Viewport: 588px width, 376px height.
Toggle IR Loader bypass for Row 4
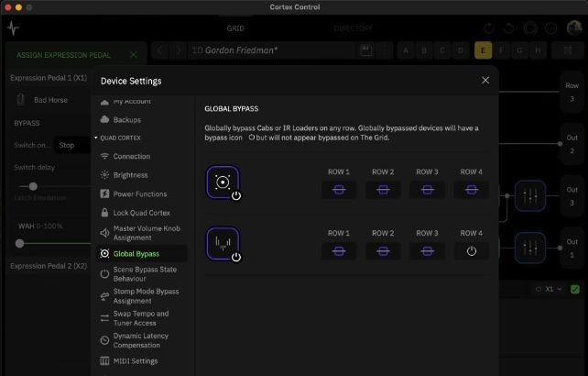[472, 251]
